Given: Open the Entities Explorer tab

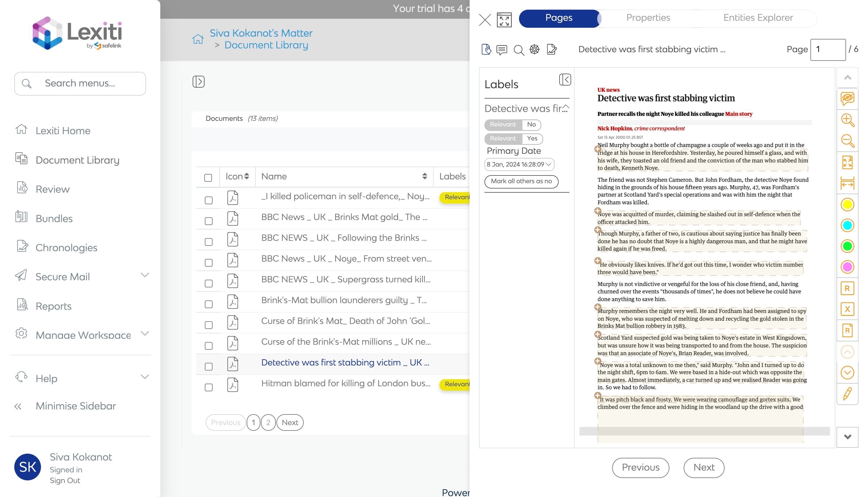Looking at the screenshot, I should point(758,18).
